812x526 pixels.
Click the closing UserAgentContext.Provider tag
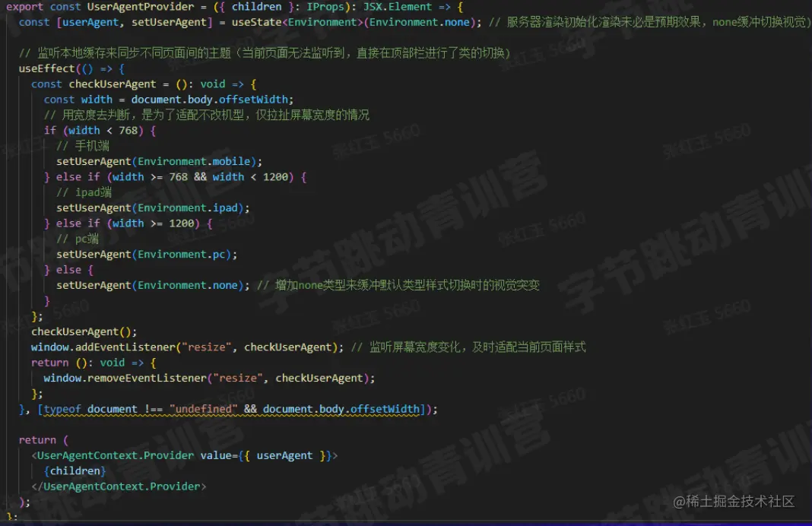pos(119,486)
